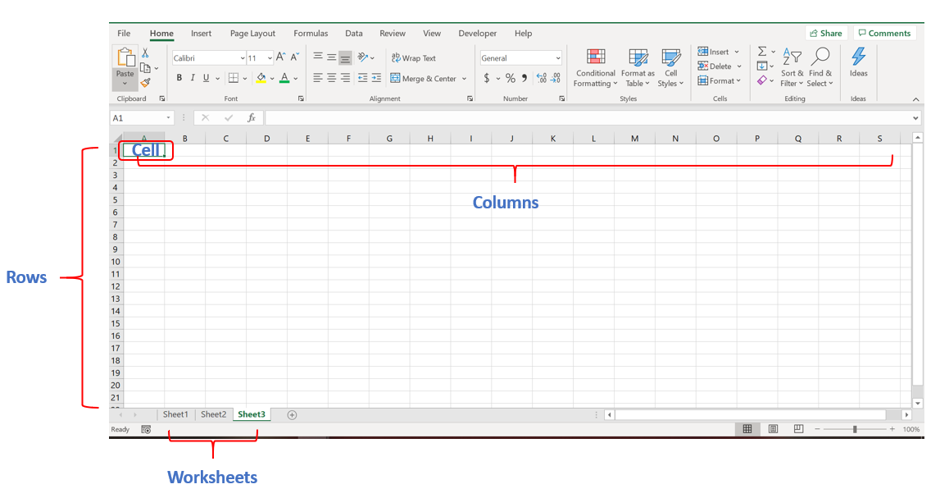Add a new sheet with plus icon

(x=292, y=415)
